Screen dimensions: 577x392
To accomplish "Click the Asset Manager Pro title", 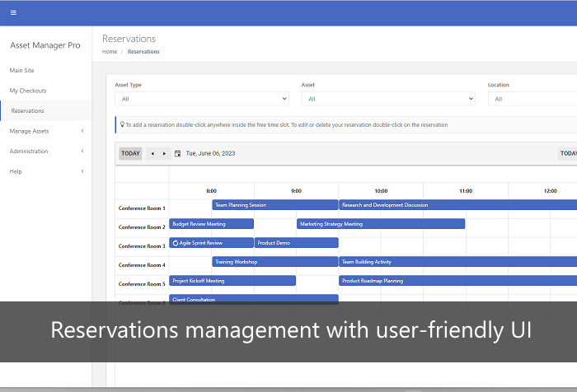I will [45, 45].
